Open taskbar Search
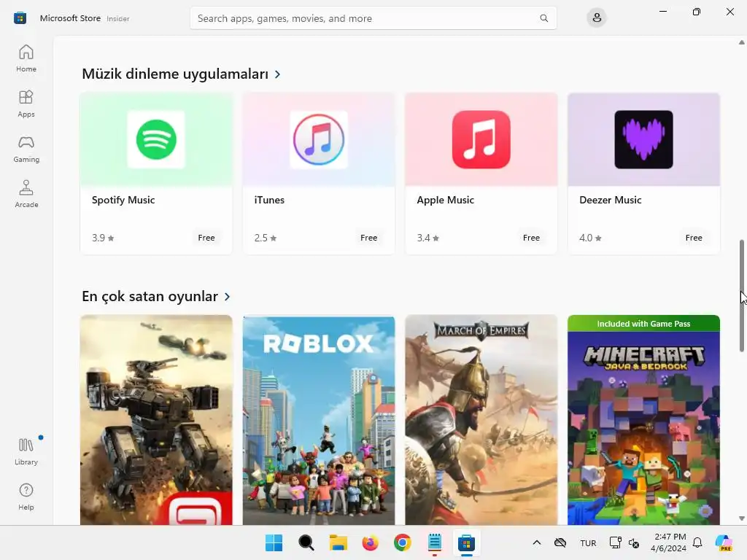The height and width of the screenshot is (560, 747). [306, 542]
